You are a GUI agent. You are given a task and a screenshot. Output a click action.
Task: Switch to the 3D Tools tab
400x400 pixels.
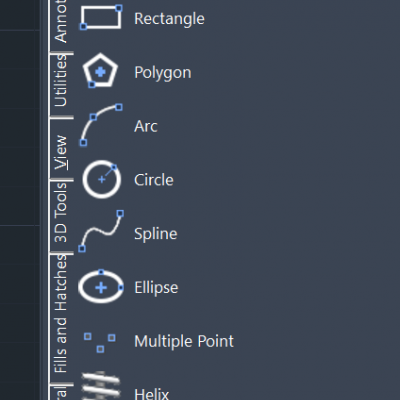[x=61, y=213]
